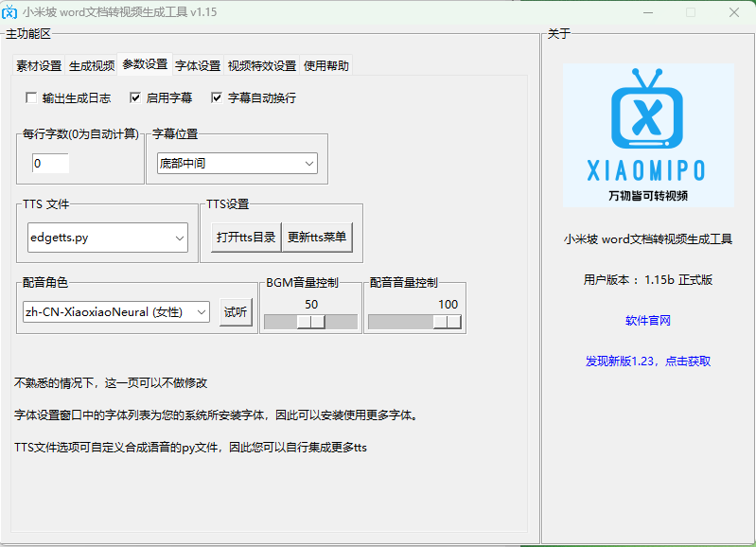Close the 小米坡 tool window
The image size is (756, 547).
pos(733,12)
